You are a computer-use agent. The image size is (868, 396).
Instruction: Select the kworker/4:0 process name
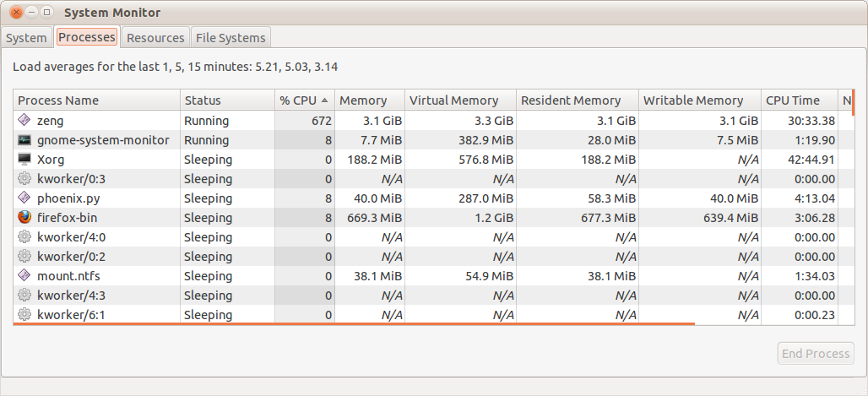71,237
